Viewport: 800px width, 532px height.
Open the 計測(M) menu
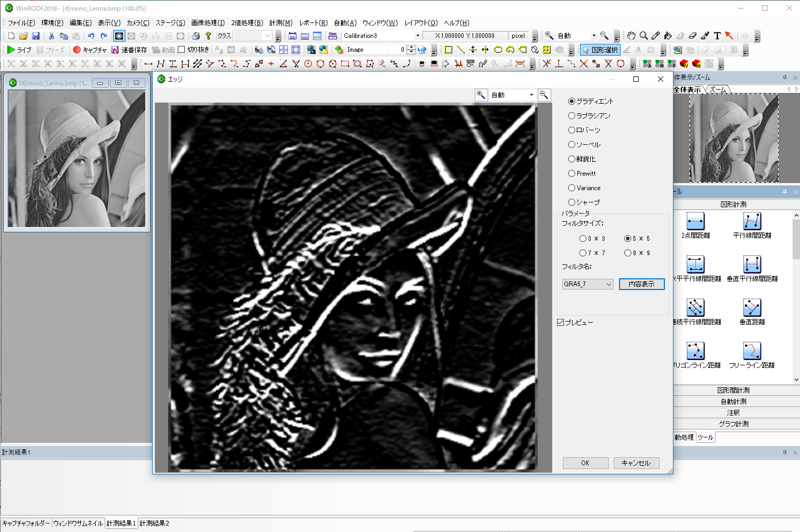[281, 22]
